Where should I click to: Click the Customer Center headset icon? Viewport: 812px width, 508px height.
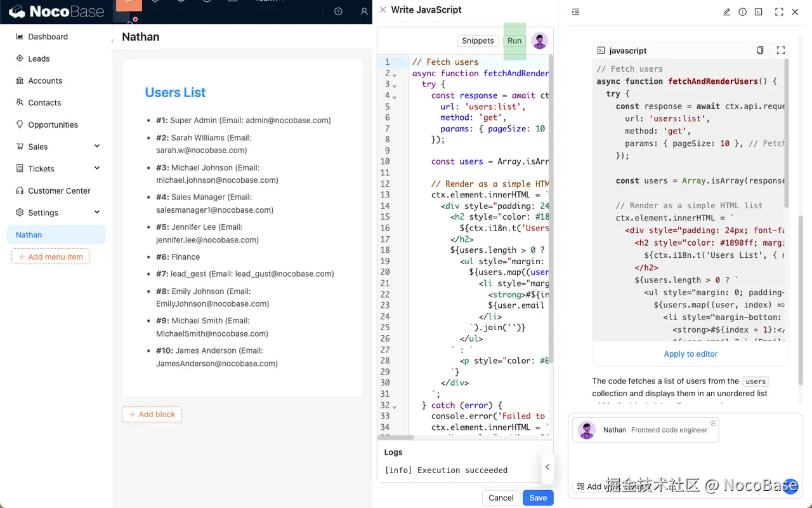click(x=20, y=190)
